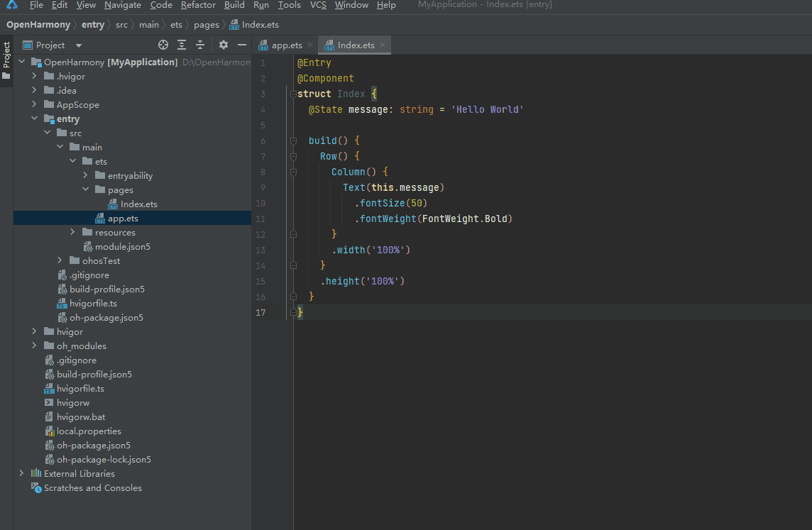Close the Index.ets editor tab
Viewport: 812px width, 530px height.
(x=383, y=45)
